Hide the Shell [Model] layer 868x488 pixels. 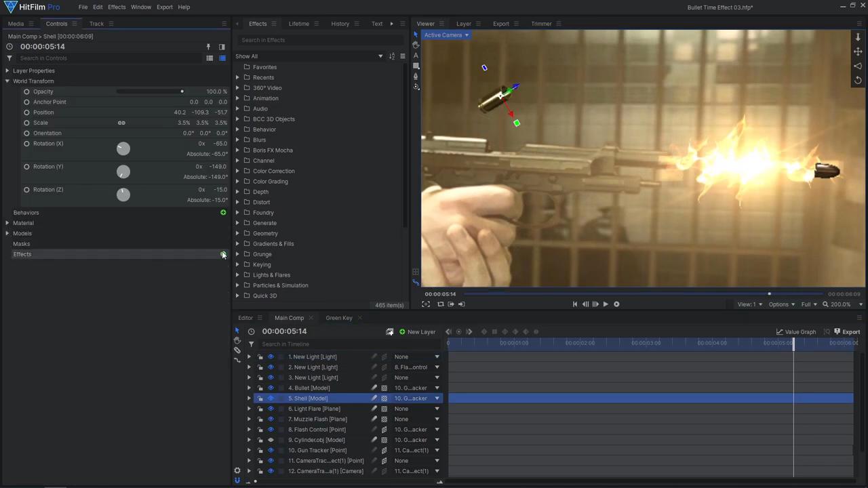tap(271, 399)
